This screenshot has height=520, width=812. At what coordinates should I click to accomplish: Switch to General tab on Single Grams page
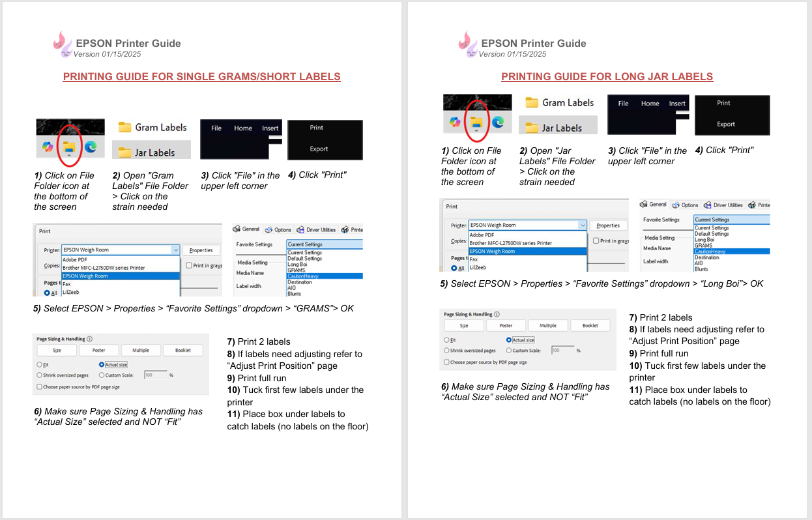[x=246, y=229]
